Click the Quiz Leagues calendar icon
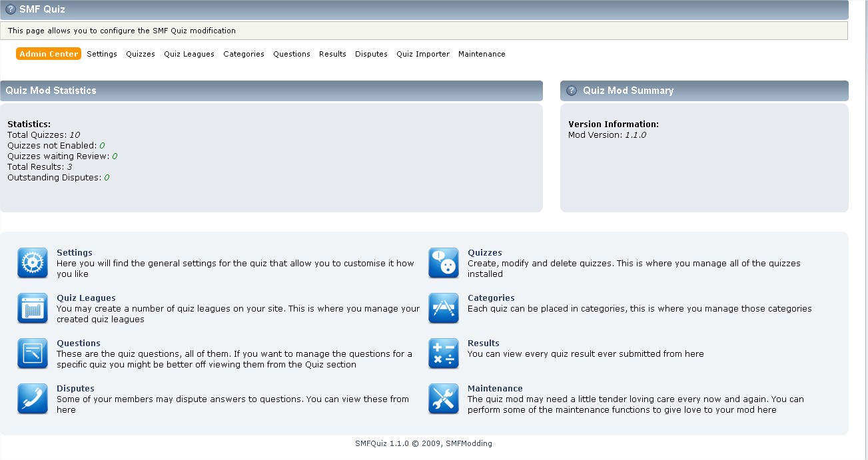 tap(33, 308)
